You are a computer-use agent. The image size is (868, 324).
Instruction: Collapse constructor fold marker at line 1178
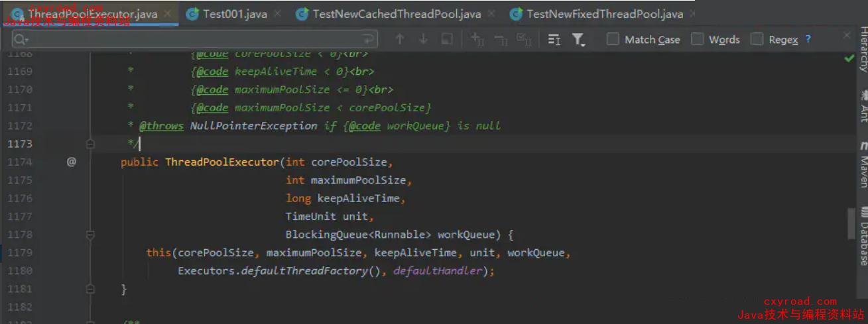click(x=90, y=235)
